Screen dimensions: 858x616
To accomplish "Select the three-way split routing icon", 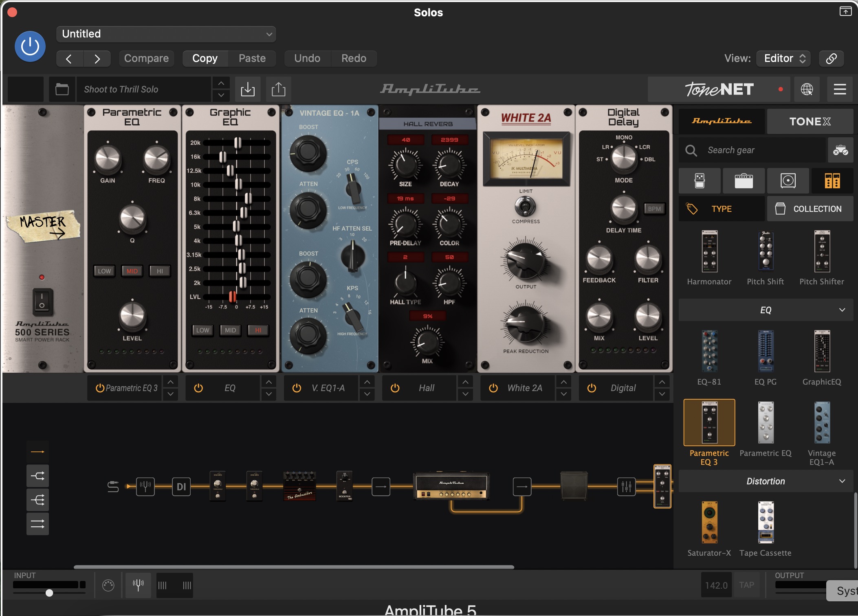I will (37, 500).
